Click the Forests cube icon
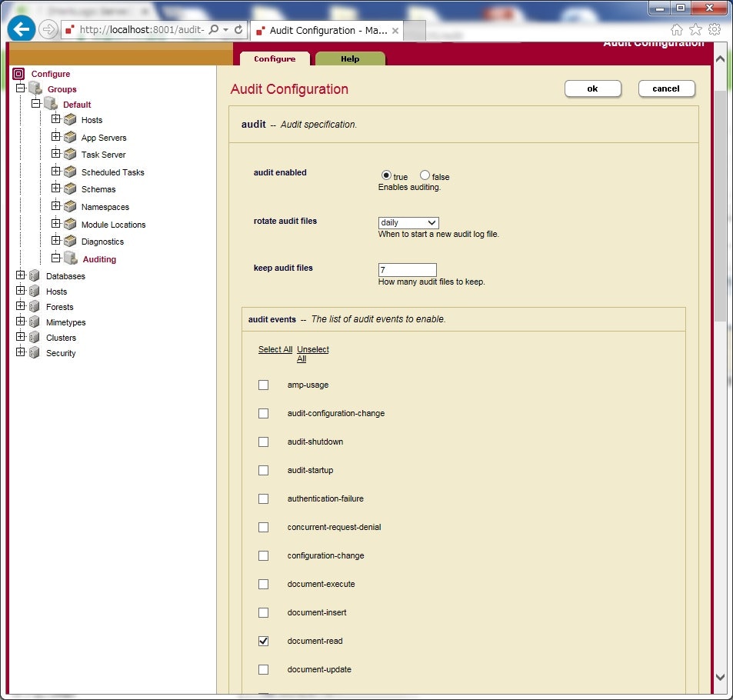 pos(34,306)
